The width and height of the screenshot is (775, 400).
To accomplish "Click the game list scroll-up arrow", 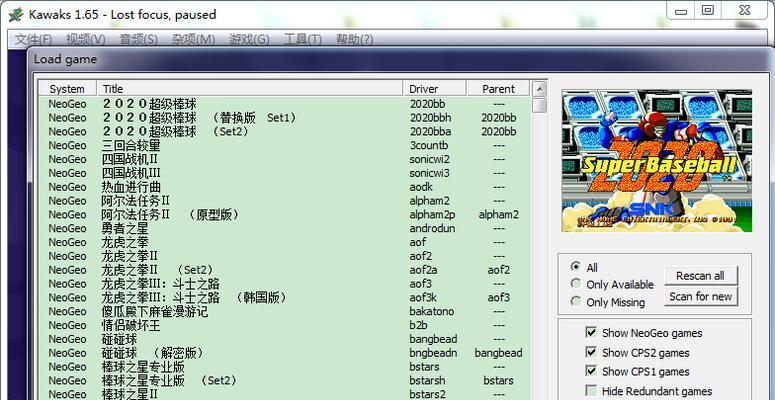I will click(539, 89).
